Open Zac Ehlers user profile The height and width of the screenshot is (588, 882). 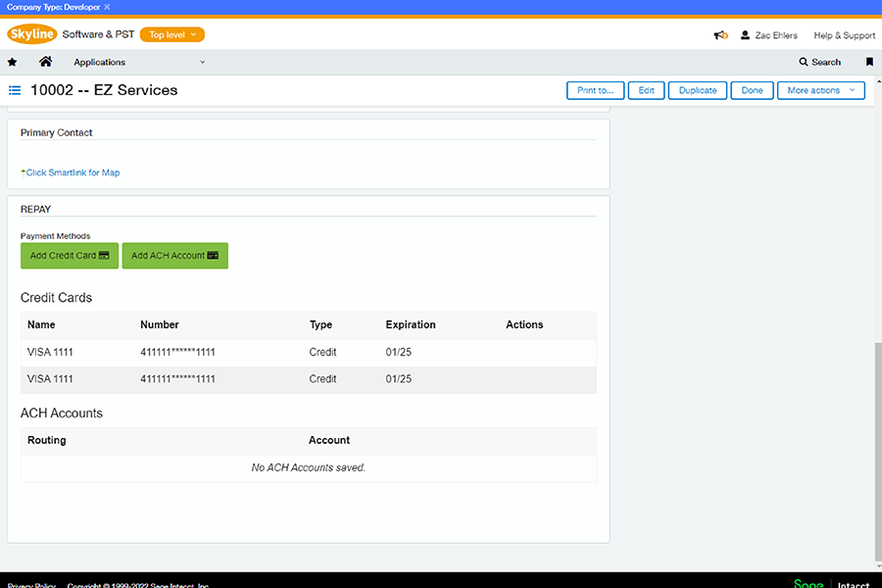[x=769, y=35]
